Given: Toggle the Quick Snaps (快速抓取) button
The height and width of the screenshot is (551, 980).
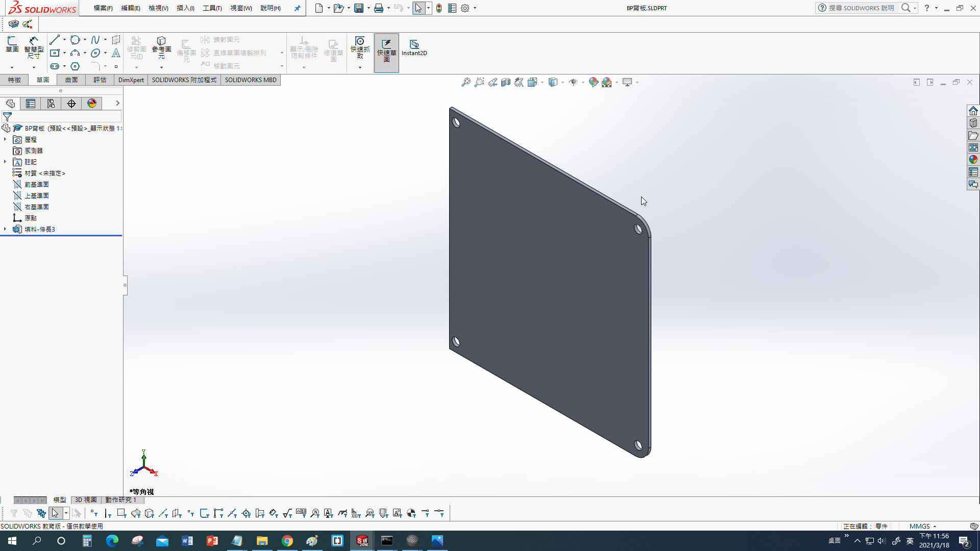Looking at the screenshot, I should click(360, 47).
